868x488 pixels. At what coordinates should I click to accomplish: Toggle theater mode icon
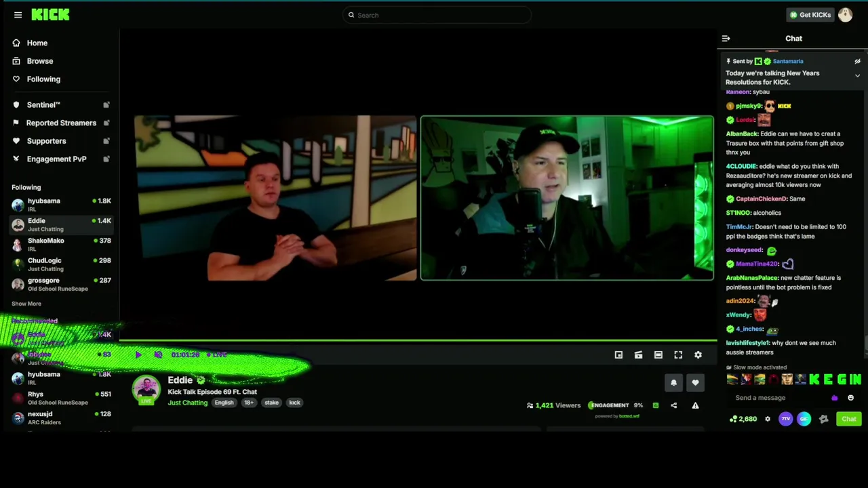658,354
